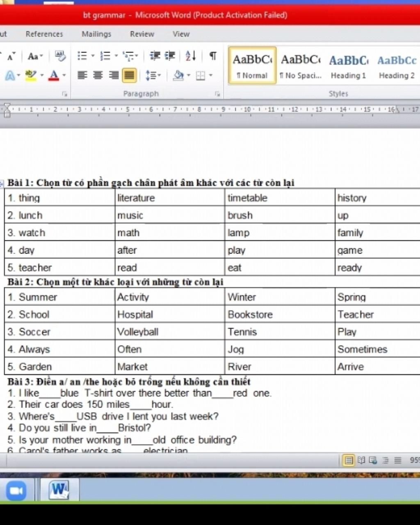Apply the No Spacing style
Image resolution: width=420 pixels, height=525 pixels.
tap(301, 66)
